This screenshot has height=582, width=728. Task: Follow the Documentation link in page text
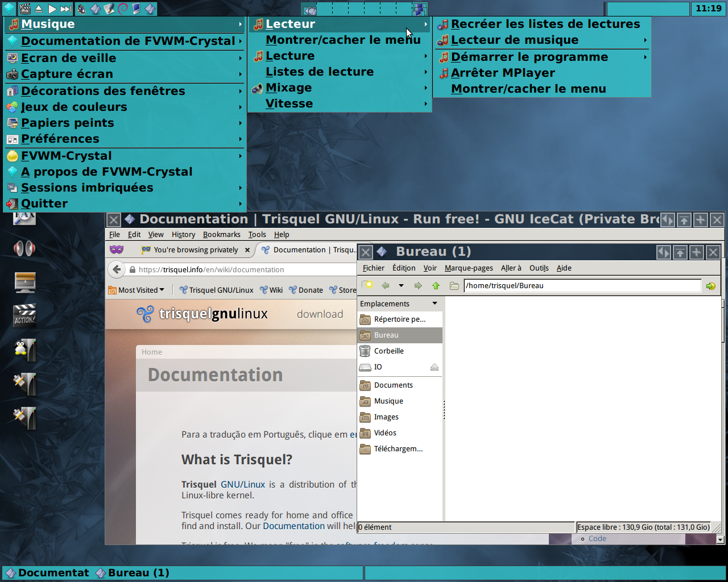pyautogui.click(x=293, y=526)
